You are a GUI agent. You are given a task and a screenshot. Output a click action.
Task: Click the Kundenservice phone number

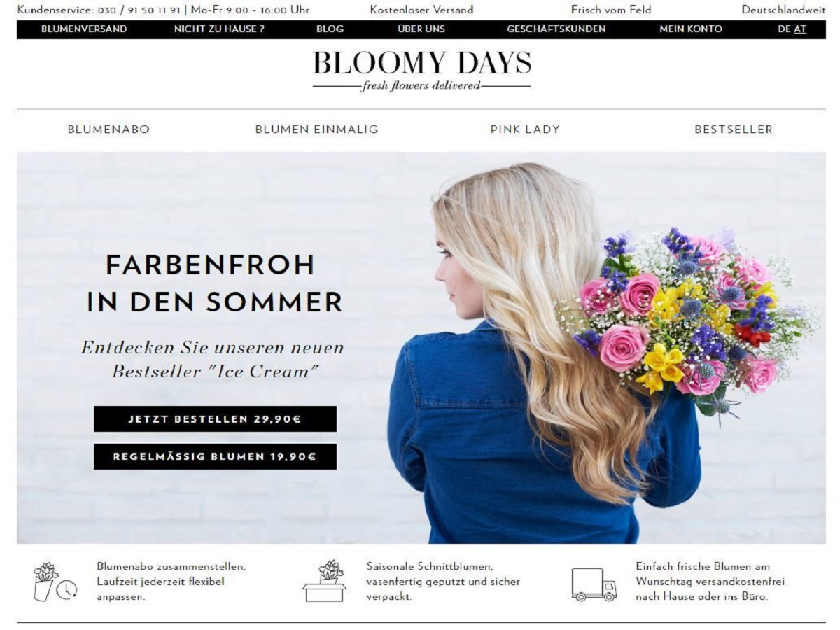point(140,10)
